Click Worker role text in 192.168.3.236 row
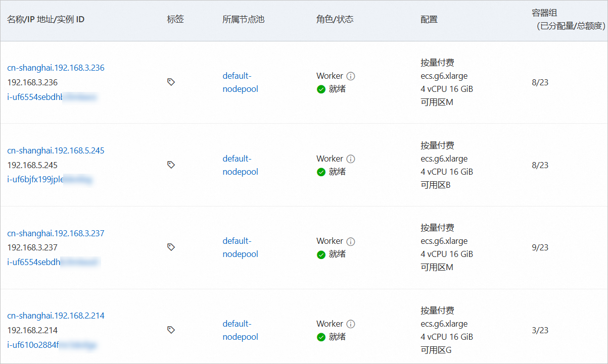Screen dimensions: 608x364 coord(330,76)
